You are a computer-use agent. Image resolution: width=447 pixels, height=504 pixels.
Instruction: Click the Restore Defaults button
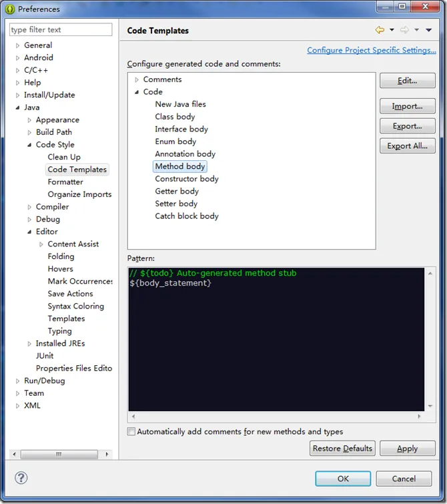(x=343, y=449)
